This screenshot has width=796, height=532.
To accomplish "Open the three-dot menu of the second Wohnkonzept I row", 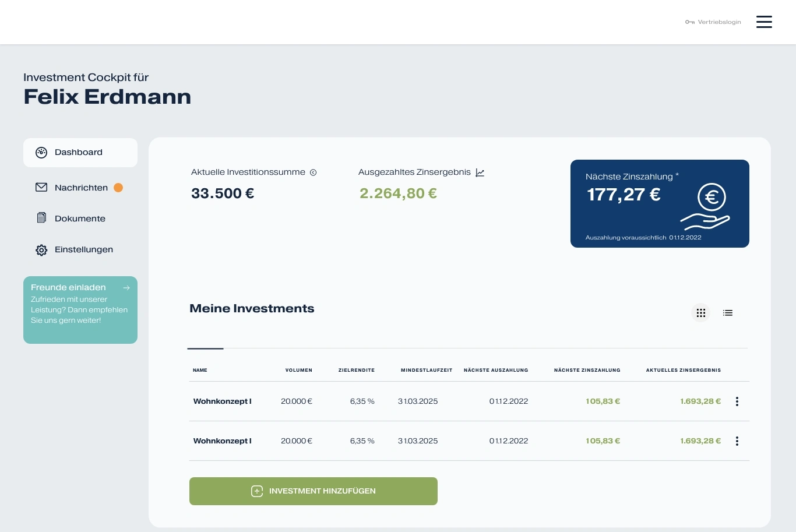I will [737, 441].
